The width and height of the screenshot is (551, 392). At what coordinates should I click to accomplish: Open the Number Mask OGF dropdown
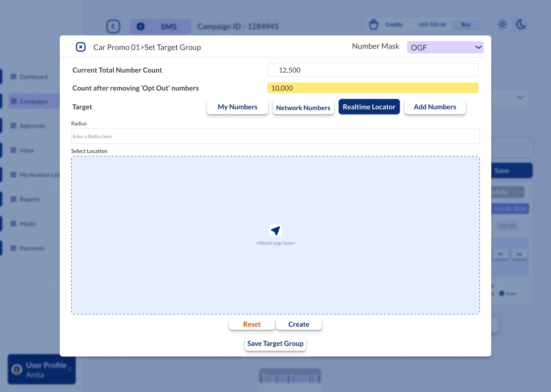[445, 47]
